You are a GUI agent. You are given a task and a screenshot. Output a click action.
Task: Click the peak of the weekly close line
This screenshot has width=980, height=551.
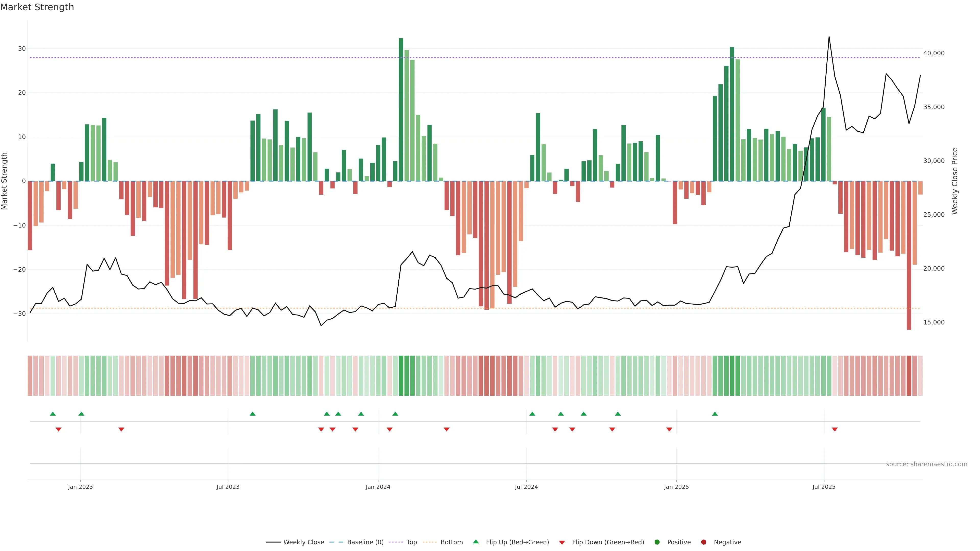[x=829, y=37]
